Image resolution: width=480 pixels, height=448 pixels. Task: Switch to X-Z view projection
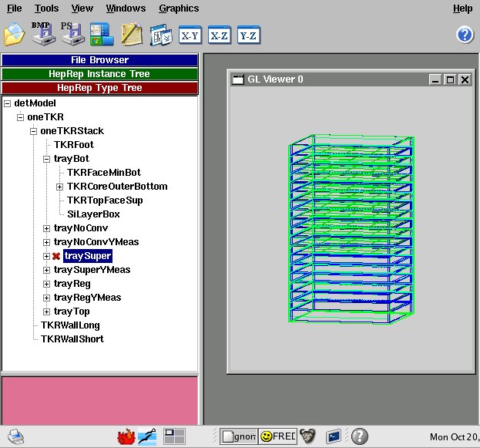coord(219,35)
